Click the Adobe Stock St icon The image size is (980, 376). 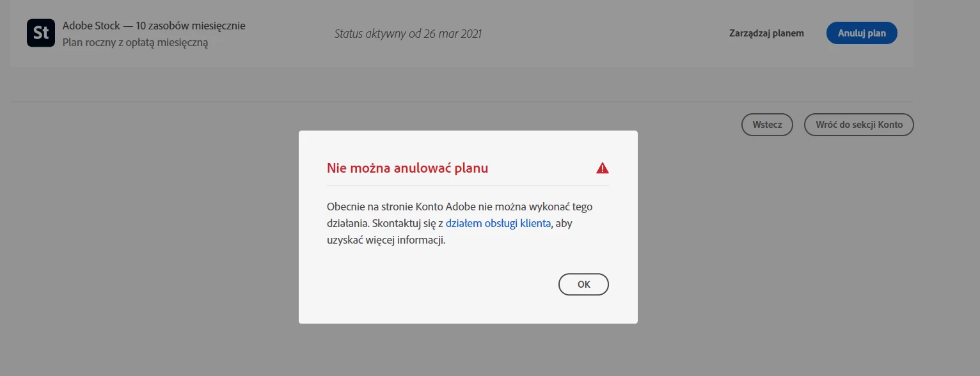41,33
